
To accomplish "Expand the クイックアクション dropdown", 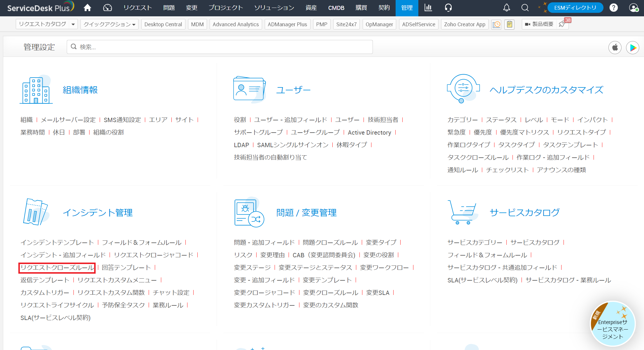I will tap(109, 24).
